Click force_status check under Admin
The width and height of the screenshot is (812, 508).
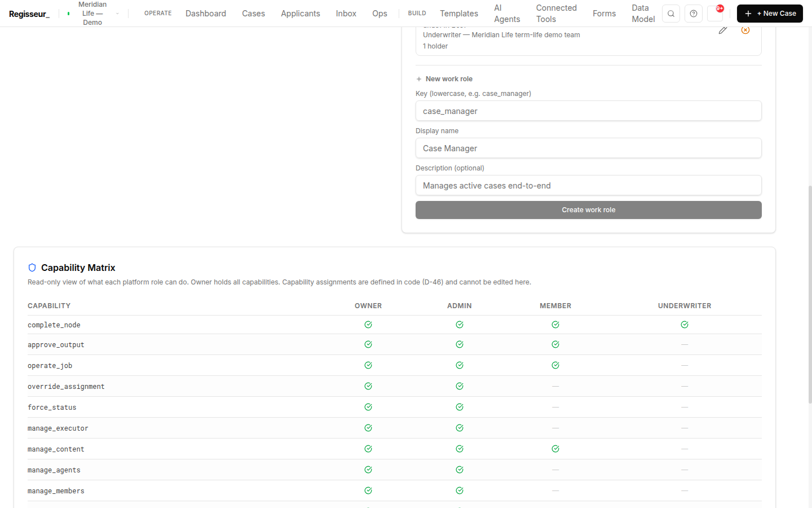[460, 407]
